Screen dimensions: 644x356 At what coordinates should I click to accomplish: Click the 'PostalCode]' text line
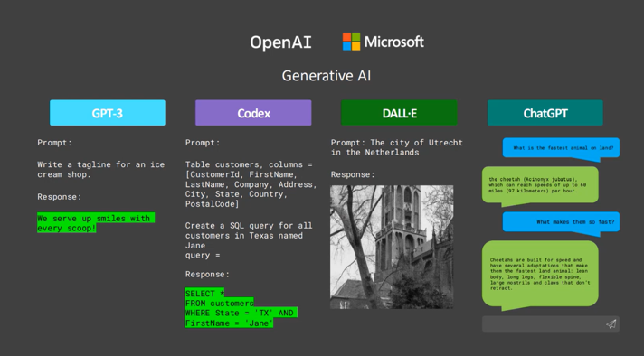point(212,204)
